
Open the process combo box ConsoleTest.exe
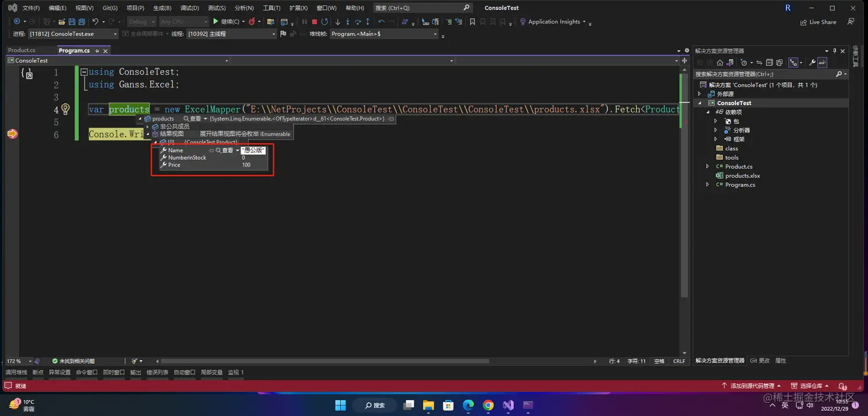73,34
